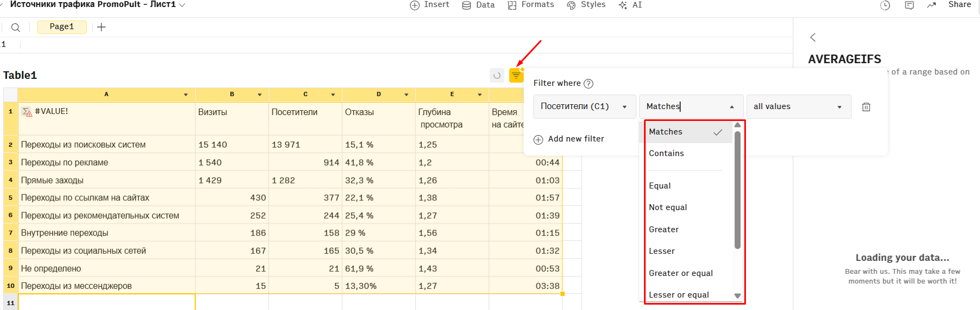Select Not equal in condition list
Screen dimensions: 980x310
(668, 207)
